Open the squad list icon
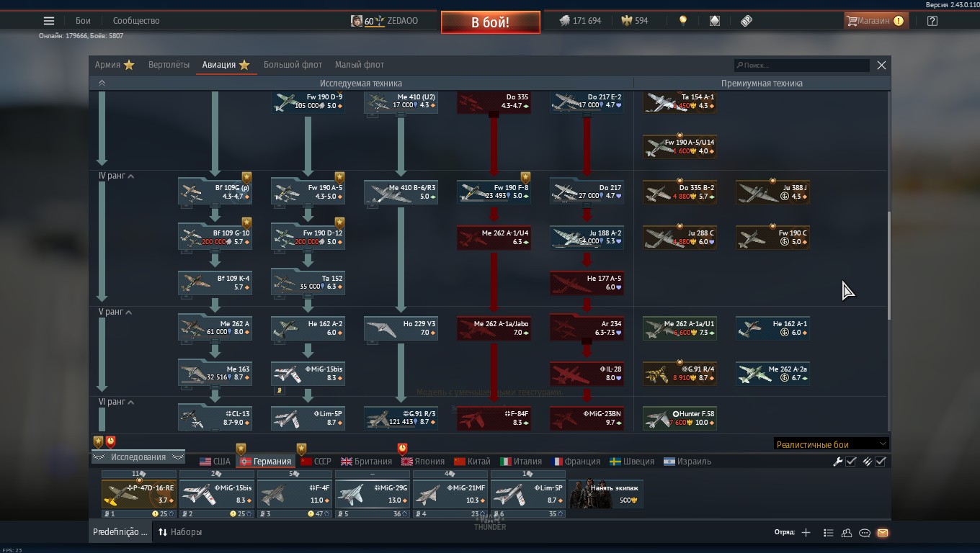The image size is (980, 553). [829, 533]
